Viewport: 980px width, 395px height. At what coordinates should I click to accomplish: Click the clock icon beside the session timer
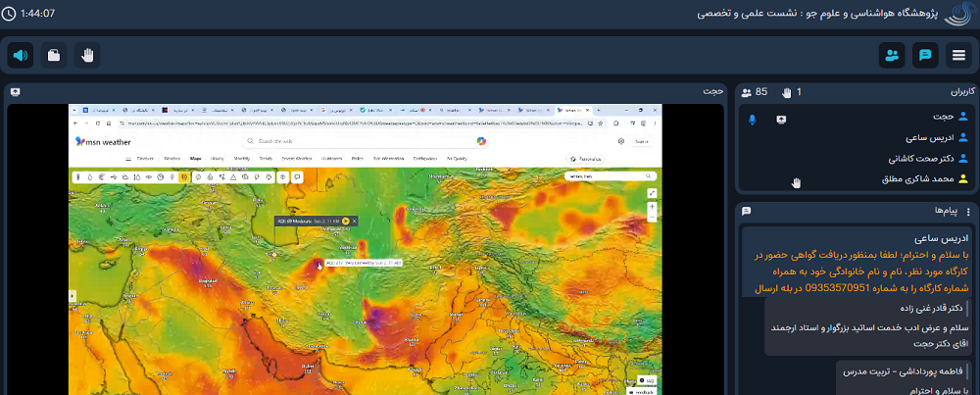[9, 13]
